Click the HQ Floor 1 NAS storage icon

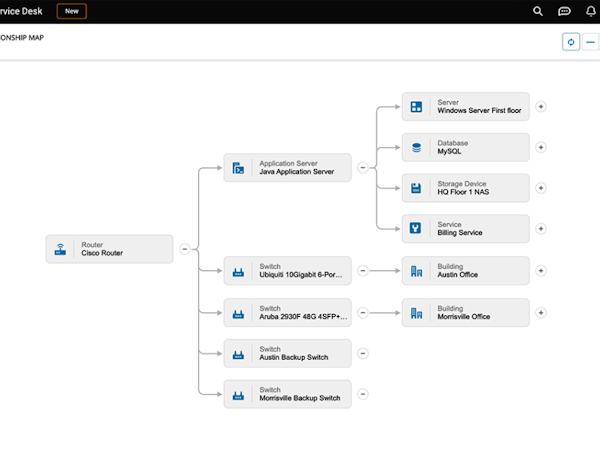click(417, 187)
